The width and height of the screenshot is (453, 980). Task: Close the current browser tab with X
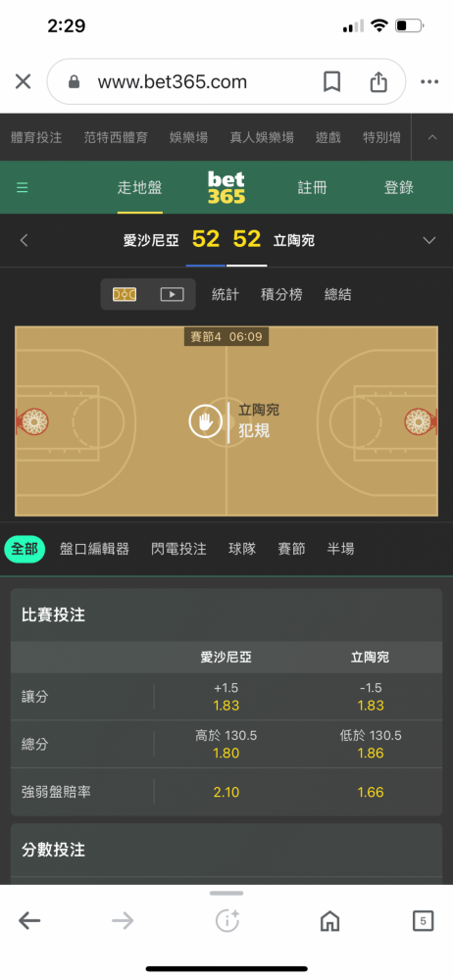point(24,81)
